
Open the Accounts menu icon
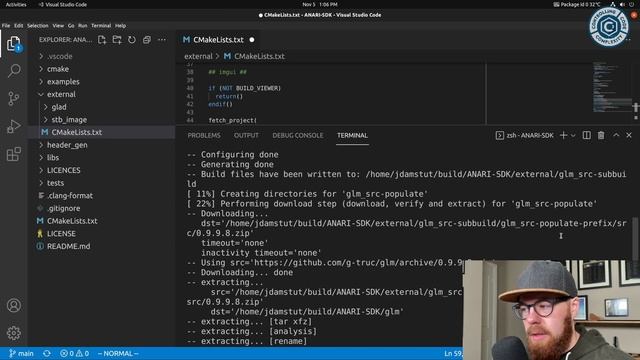[x=13, y=305]
